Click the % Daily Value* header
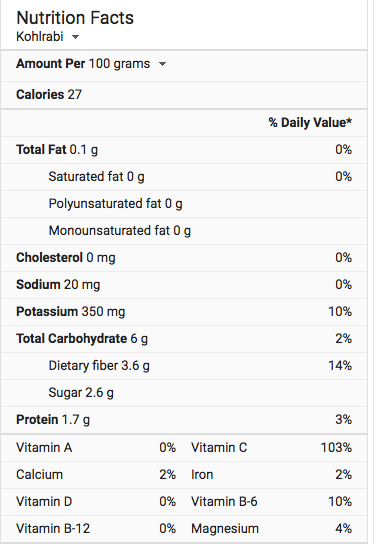This screenshot has height=544, width=374. (x=310, y=122)
